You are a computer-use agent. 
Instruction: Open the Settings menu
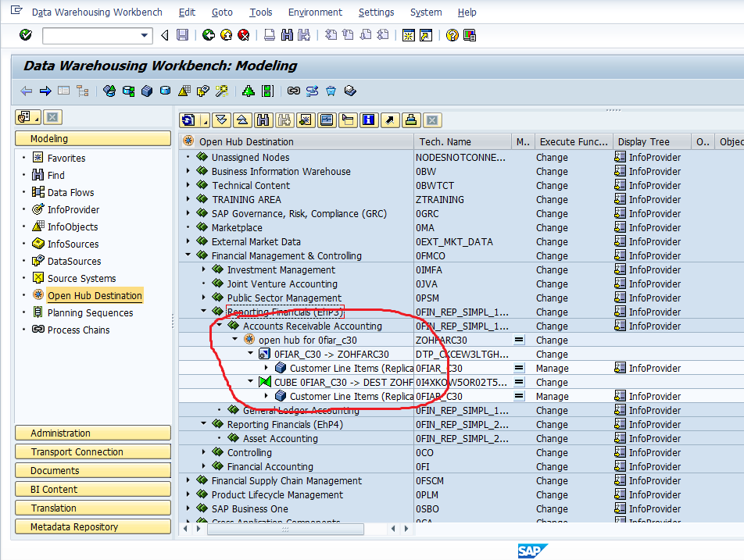376,12
